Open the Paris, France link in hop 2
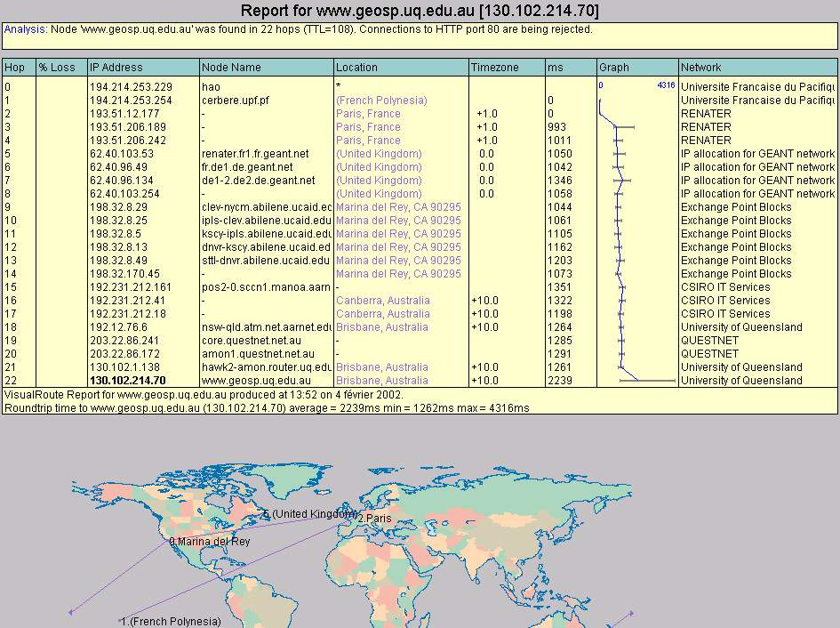 tap(368, 114)
